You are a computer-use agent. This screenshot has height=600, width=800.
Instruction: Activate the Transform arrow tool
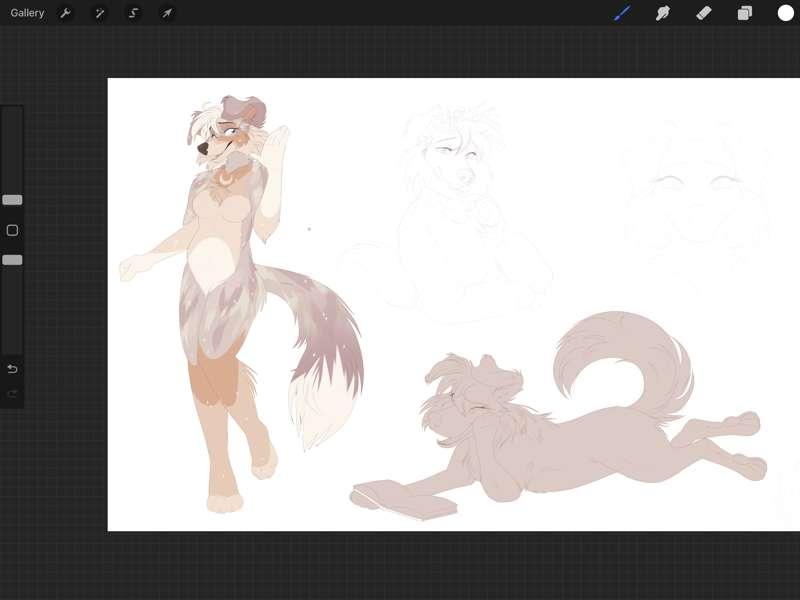pyautogui.click(x=167, y=13)
